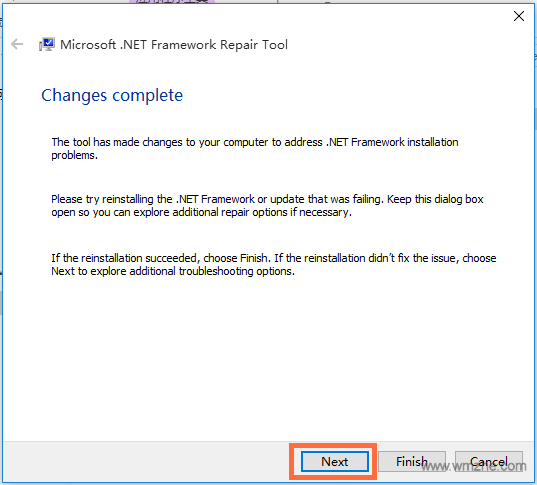Click the "Please try reinstalling" paragraph

tap(267, 206)
